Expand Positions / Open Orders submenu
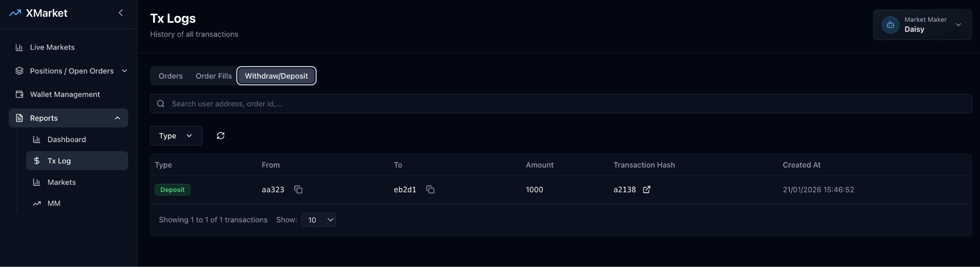 point(124,71)
